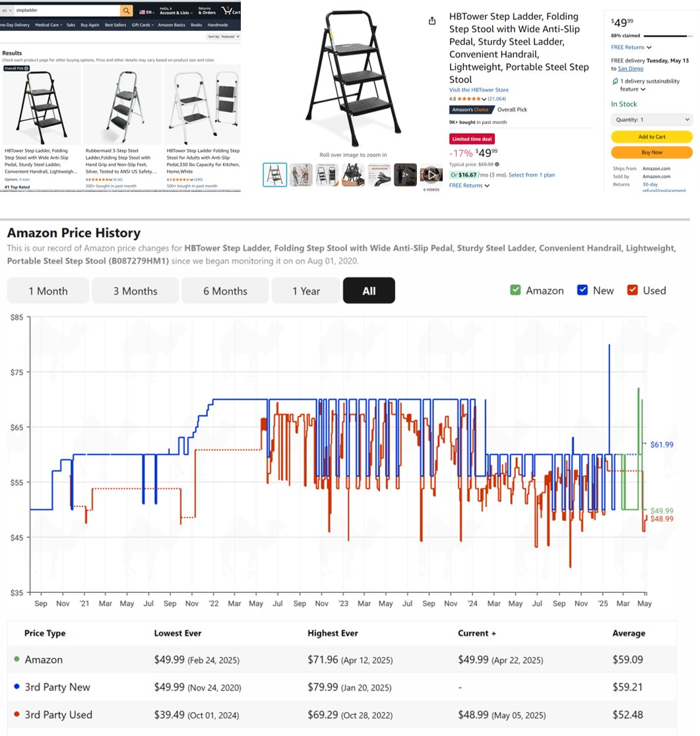The height and width of the screenshot is (736, 700).
Task: Expand the Account & Lists menu
Action: coord(175,11)
